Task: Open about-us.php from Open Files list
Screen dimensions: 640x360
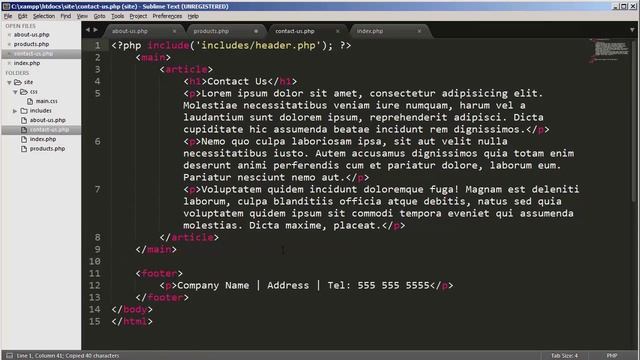Action: point(31,35)
